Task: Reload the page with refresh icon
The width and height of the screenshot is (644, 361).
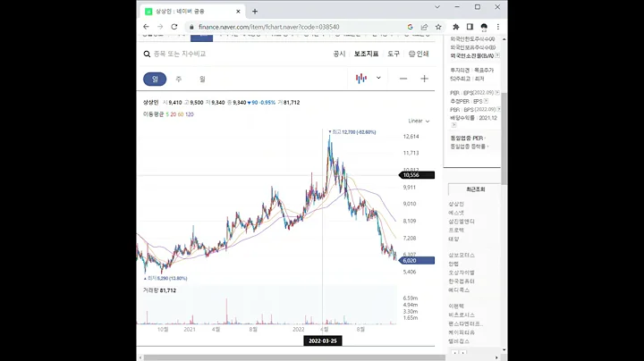Action: tap(174, 27)
